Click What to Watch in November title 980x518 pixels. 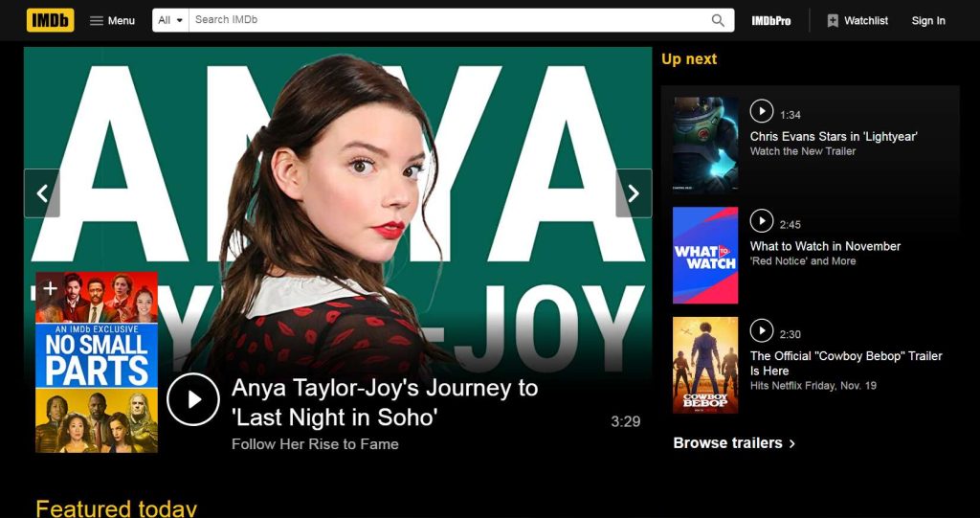coord(825,246)
